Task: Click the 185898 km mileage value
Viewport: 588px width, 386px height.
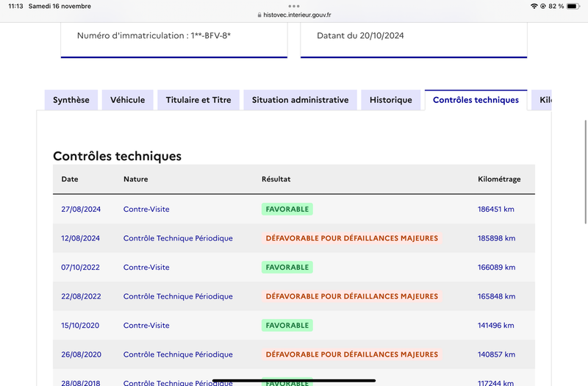Action: [x=497, y=238]
